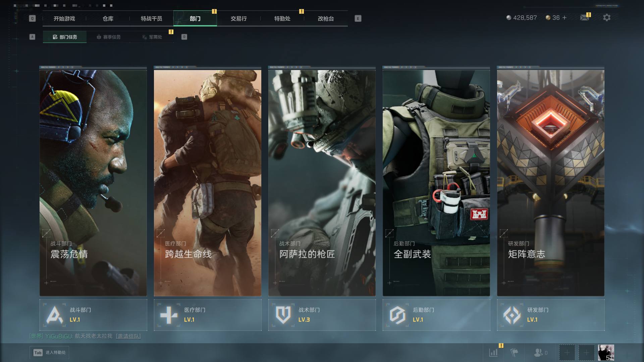Switch to the 仓库 tab
Screen dimensions: 644x362
coord(108,18)
